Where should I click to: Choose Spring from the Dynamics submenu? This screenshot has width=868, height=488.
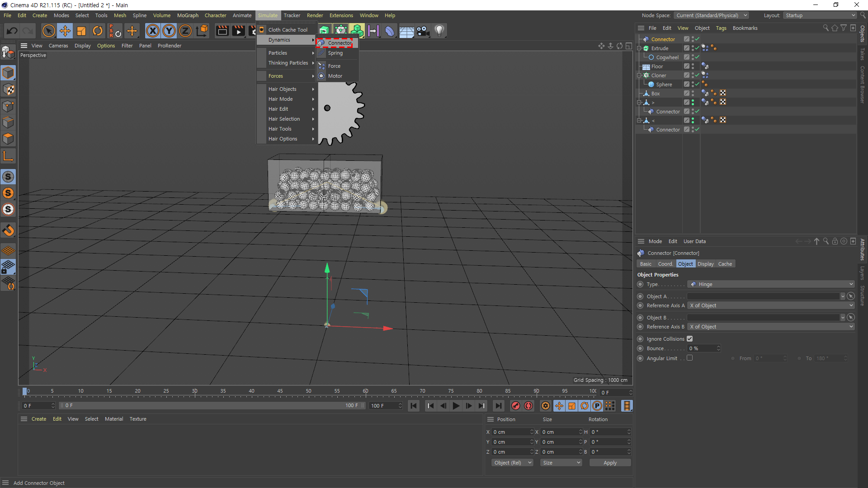pos(335,53)
